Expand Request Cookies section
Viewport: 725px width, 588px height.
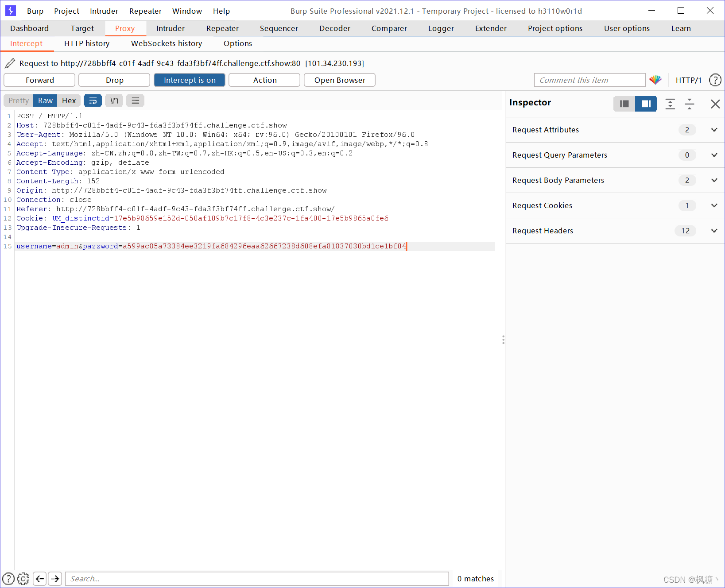coord(615,205)
